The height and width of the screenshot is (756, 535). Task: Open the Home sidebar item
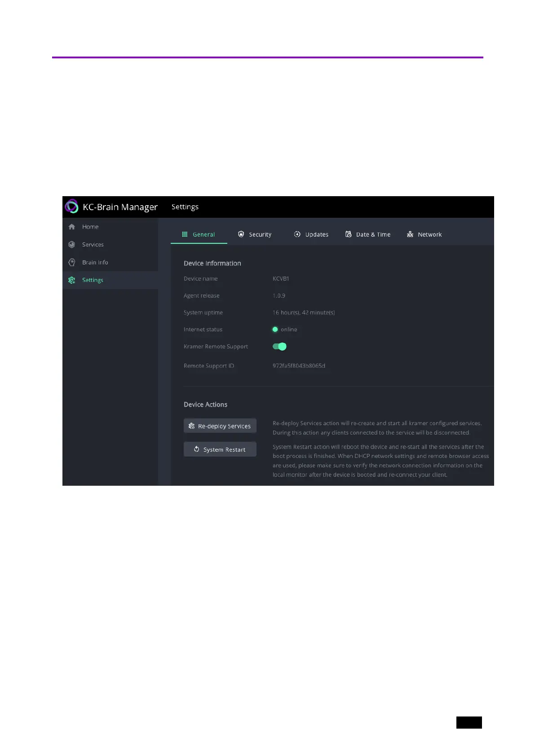[x=110, y=227]
